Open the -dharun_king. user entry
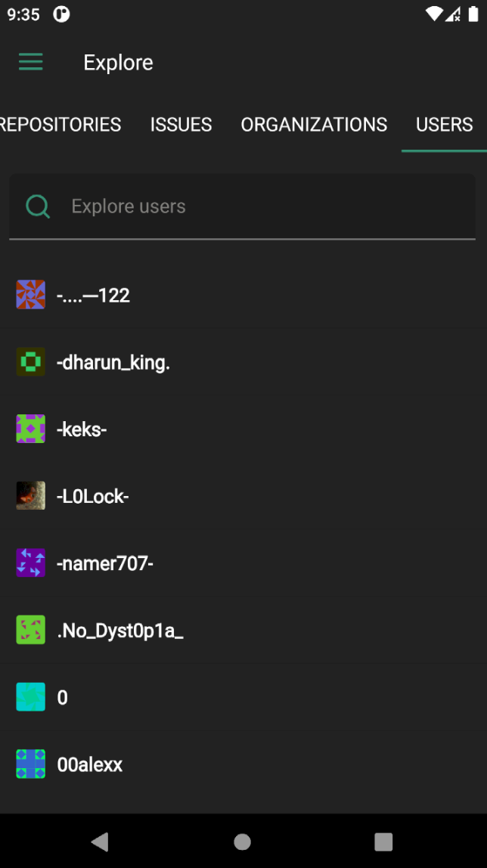 [x=113, y=363]
